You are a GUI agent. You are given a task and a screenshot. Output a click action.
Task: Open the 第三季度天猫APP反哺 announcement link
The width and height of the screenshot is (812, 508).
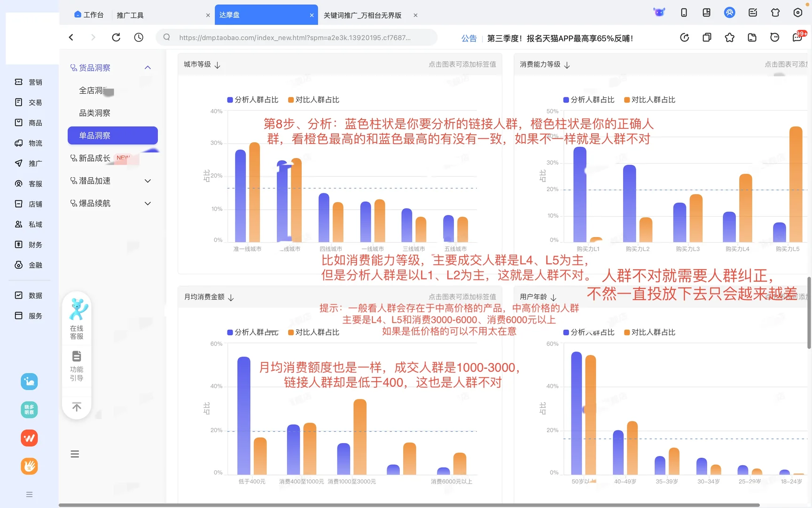click(560, 38)
